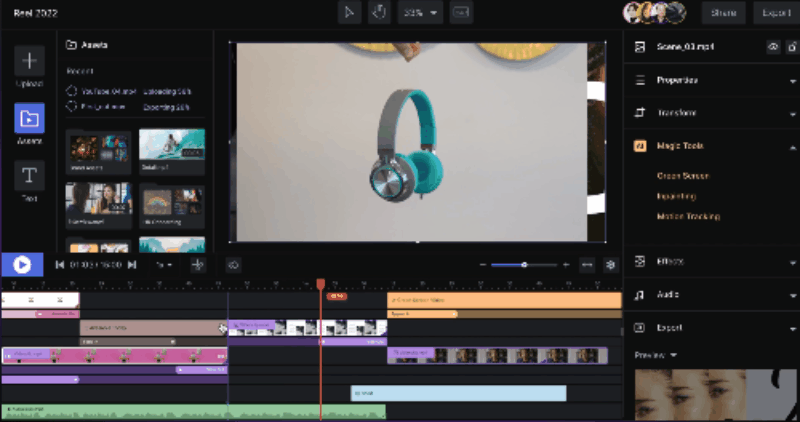The width and height of the screenshot is (800, 422).
Task: Click the Properties list icon
Action: [640, 80]
